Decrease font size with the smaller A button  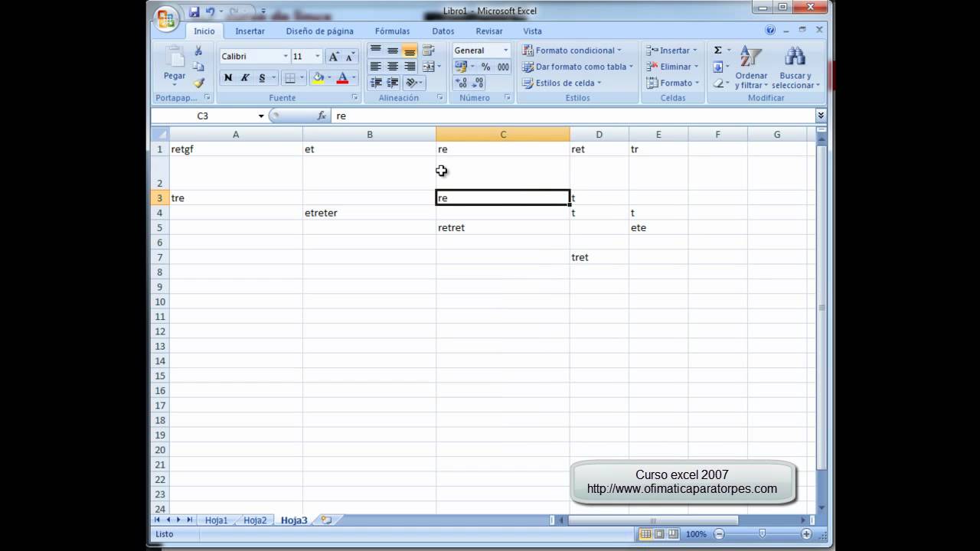(x=350, y=57)
